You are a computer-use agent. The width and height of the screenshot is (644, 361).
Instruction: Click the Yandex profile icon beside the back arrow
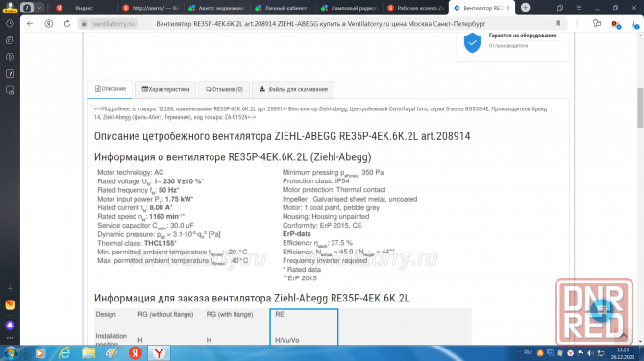(48, 24)
